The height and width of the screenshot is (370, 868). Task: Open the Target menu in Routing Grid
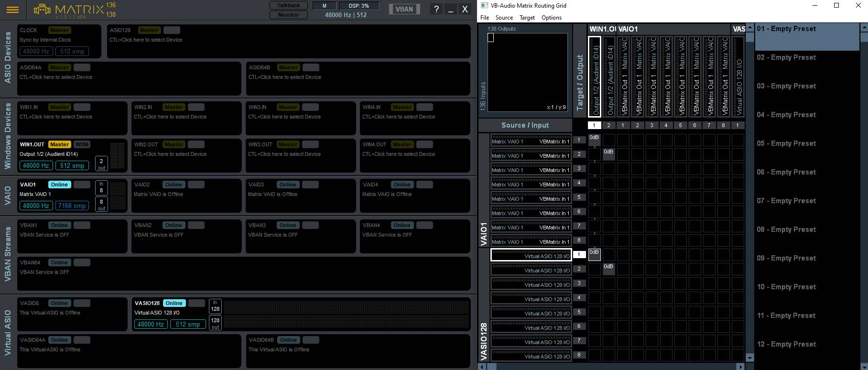pos(527,18)
